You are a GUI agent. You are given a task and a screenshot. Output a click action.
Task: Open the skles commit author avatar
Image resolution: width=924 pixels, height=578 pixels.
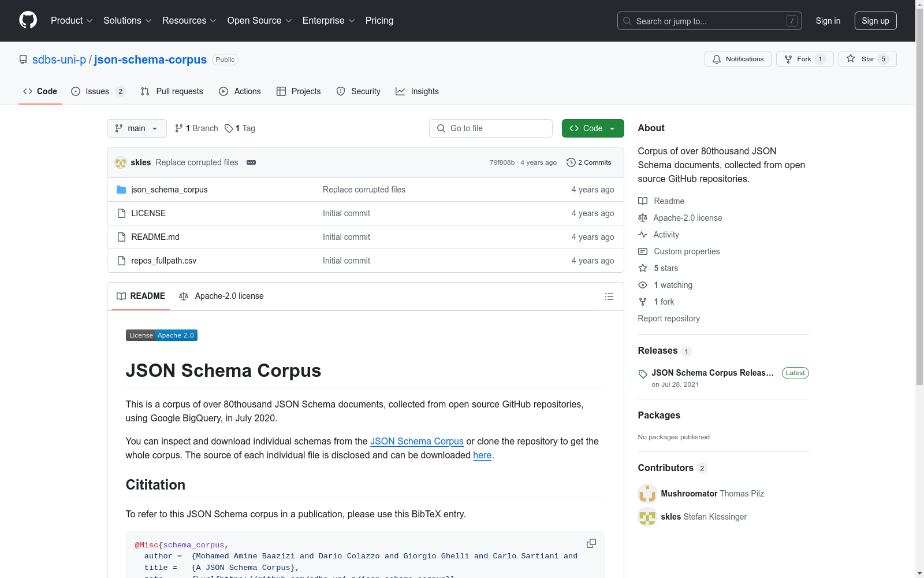click(x=121, y=162)
